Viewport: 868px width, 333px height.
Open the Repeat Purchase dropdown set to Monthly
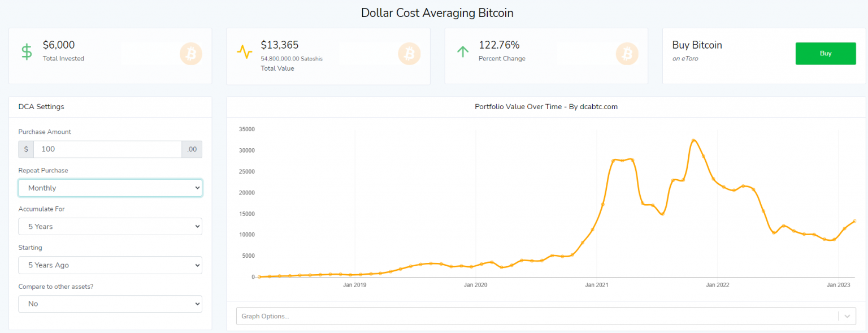coord(110,188)
